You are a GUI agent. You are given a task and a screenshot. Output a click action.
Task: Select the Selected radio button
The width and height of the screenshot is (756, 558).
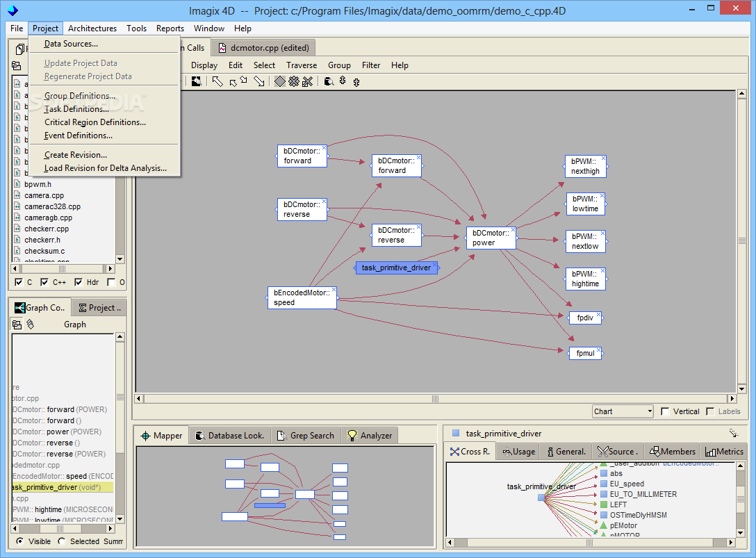pyautogui.click(x=61, y=541)
